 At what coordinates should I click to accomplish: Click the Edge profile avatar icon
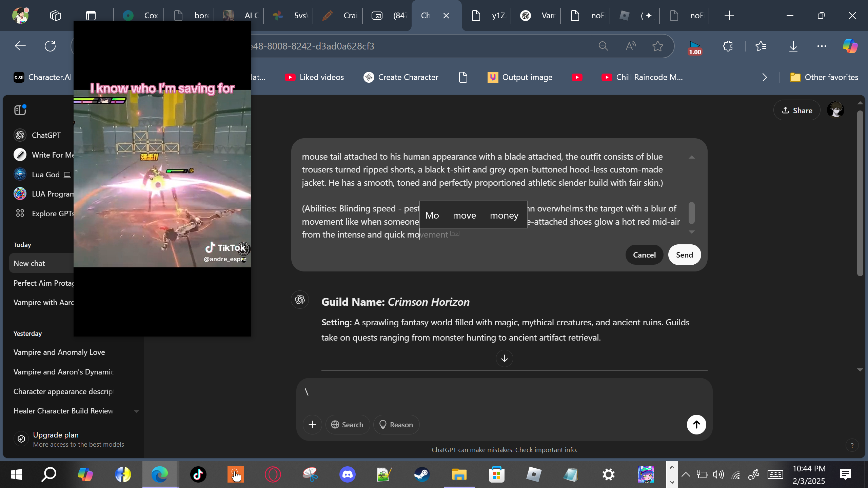pos(20,16)
